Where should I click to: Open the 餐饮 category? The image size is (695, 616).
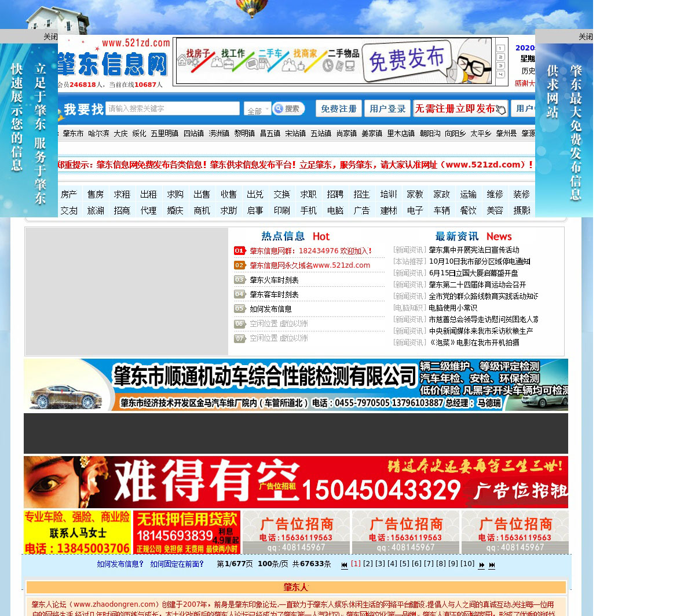point(469,210)
